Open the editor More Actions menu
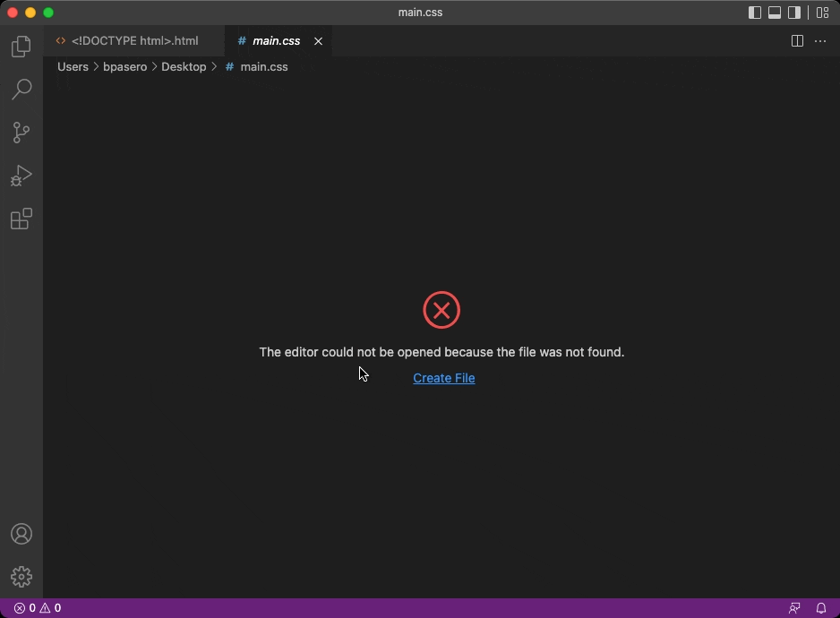The height and width of the screenshot is (618, 840). [820, 40]
